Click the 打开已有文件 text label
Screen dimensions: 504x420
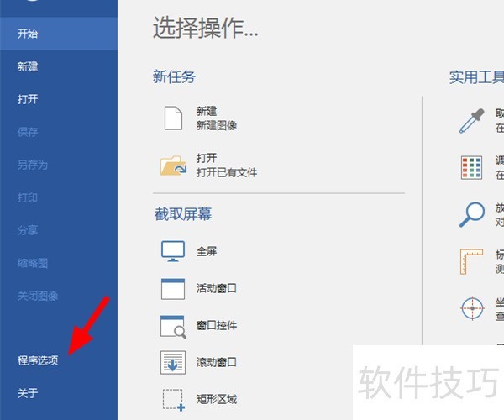coord(227,172)
